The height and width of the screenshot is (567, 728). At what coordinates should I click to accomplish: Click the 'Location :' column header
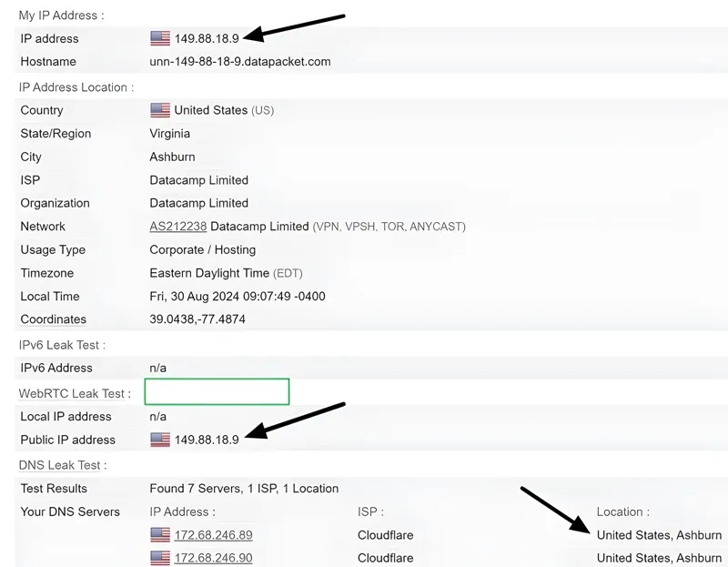click(623, 511)
